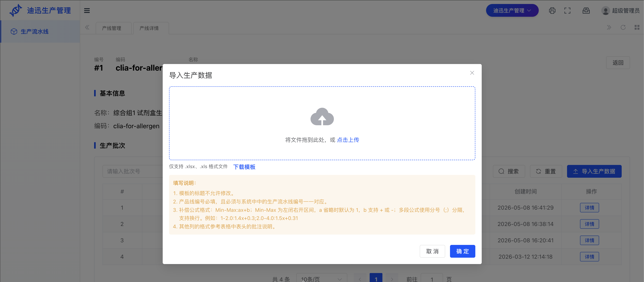Open 详情 for row 2026-05-08 16:41:29
644x282 pixels.
[589, 207]
